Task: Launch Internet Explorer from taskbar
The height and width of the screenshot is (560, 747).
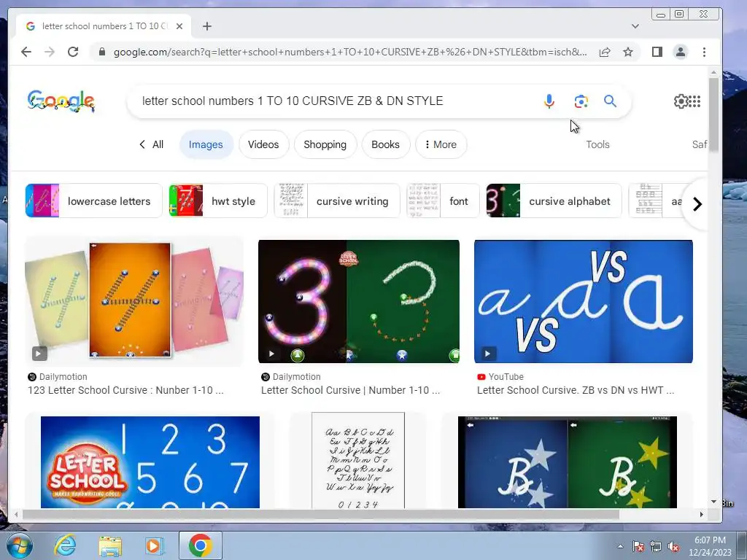Action: (x=65, y=545)
